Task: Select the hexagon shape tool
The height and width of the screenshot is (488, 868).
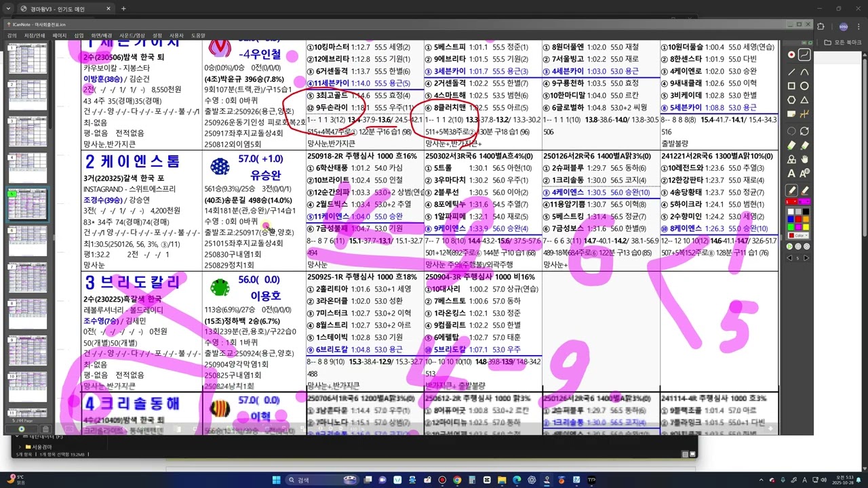Action: (791, 100)
